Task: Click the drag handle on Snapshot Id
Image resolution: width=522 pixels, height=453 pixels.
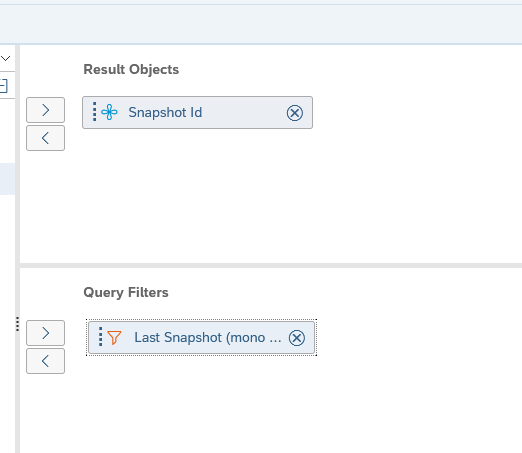Action: coord(94,112)
